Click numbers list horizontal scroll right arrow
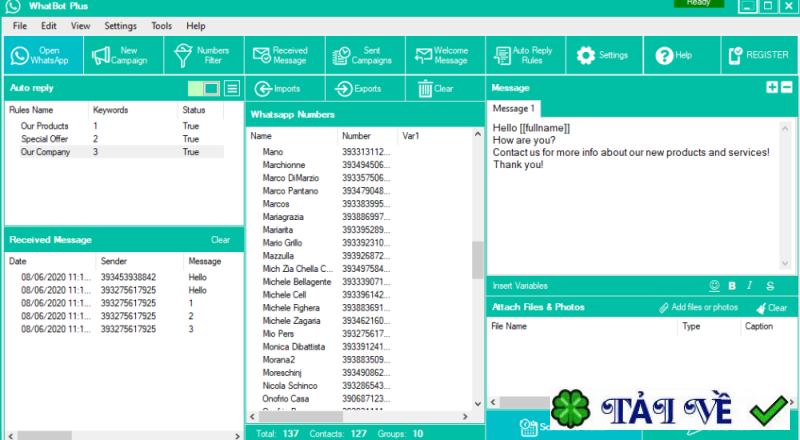The height and width of the screenshot is (440, 800). [465, 417]
